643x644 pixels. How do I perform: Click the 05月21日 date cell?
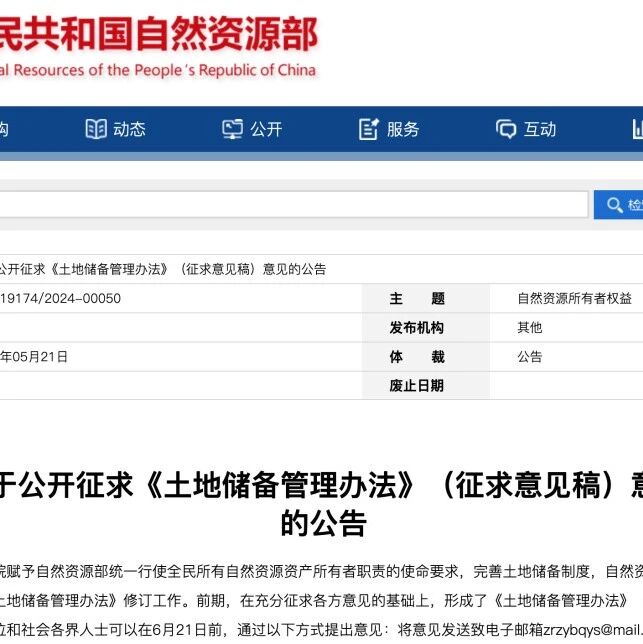[x=34, y=356]
